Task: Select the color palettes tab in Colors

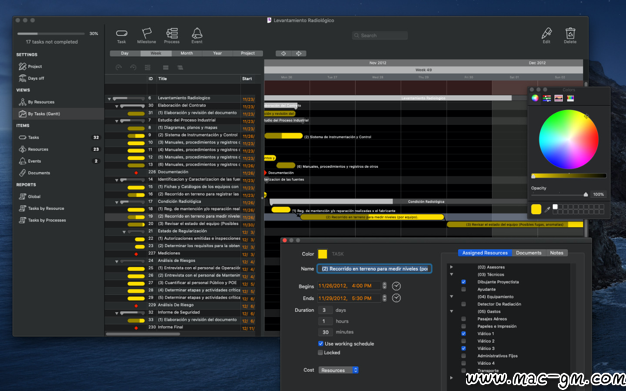Action: pyautogui.click(x=558, y=98)
